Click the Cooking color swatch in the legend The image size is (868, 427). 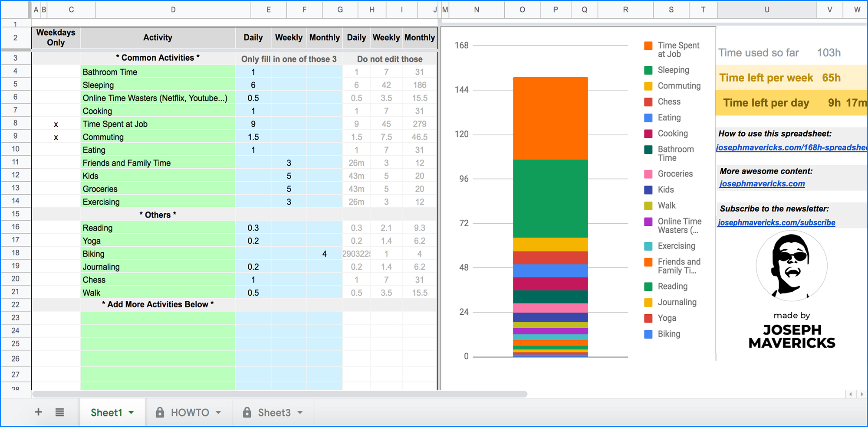pos(648,133)
